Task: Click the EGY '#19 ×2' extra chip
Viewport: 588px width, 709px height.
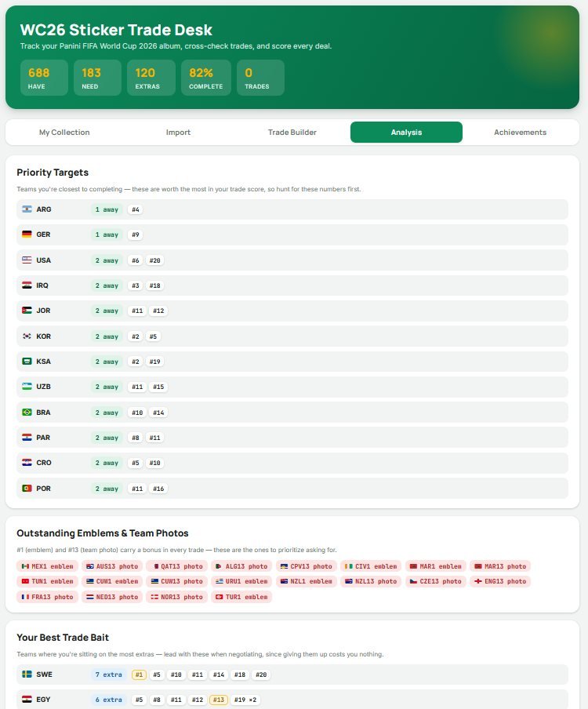Action: 245,700
